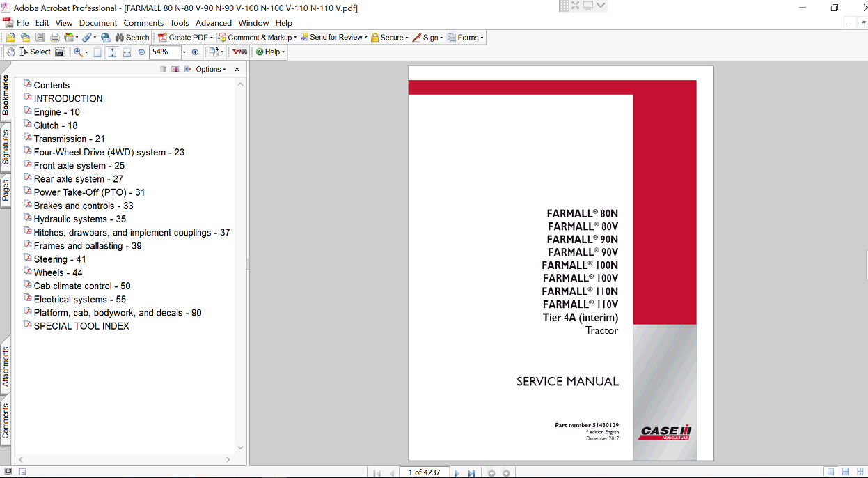Image resolution: width=868 pixels, height=478 pixels.
Task: Click the Snapshot camera tool
Action: click(60, 52)
